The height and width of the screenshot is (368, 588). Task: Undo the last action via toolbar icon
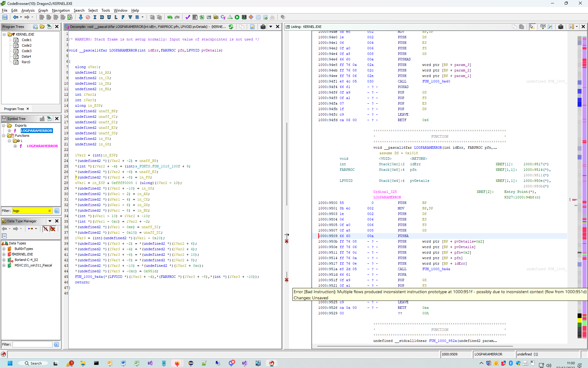pos(169,17)
